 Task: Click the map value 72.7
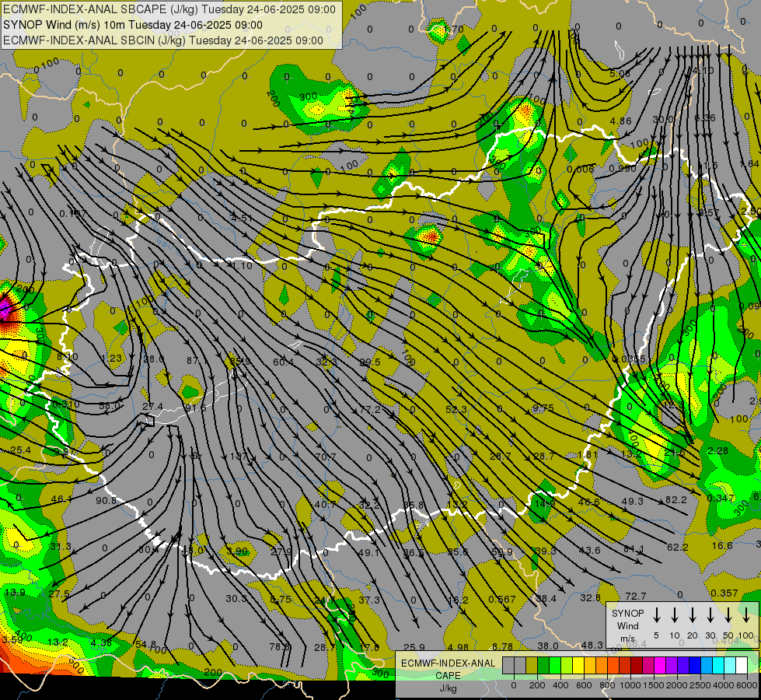[x=636, y=596]
